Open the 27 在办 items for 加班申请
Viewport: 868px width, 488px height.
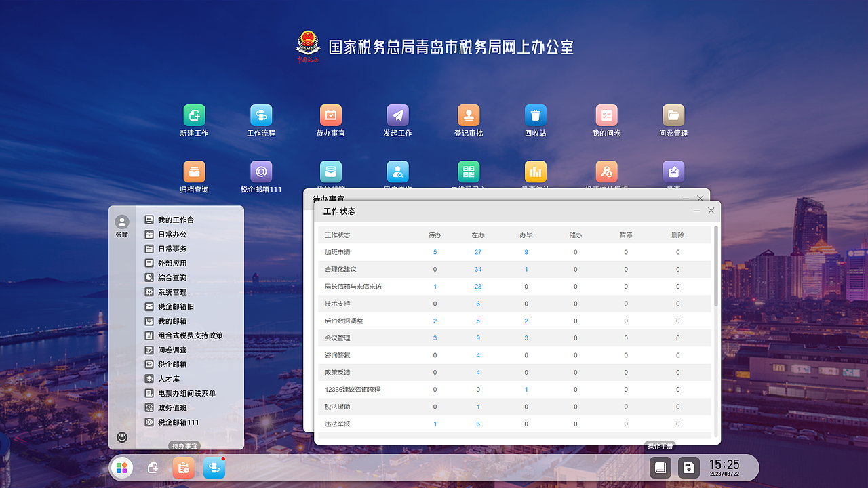tap(478, 251)
